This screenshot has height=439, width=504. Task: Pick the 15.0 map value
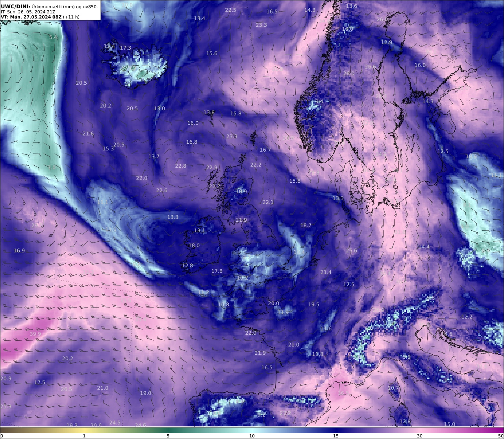pos(450,424)
